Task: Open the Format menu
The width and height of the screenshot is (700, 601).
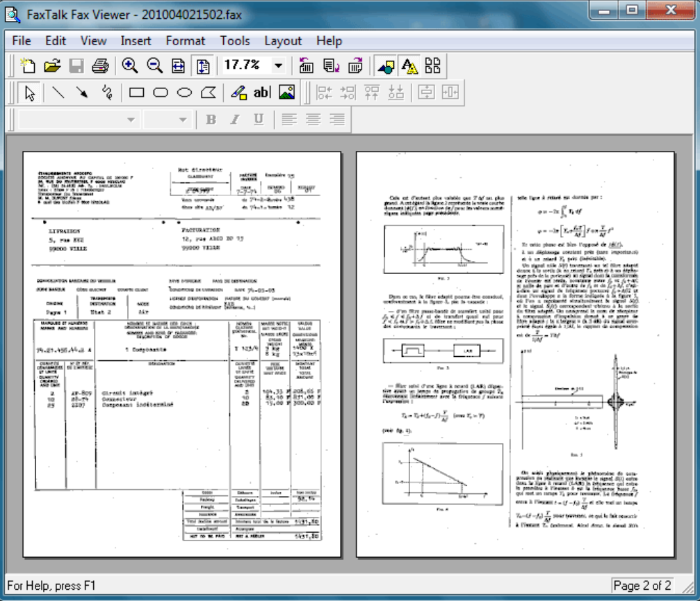Action: 186,40
